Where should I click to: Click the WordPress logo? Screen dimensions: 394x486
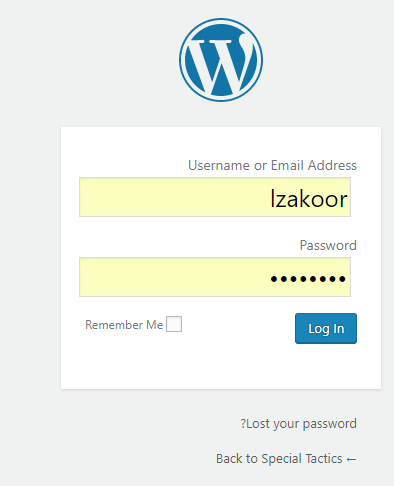tap(221, 60)
